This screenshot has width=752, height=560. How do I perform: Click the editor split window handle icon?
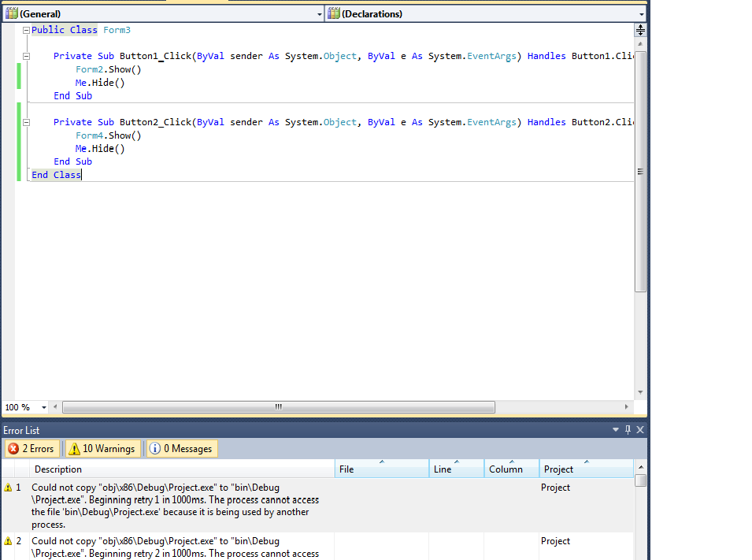coord(640,30)
